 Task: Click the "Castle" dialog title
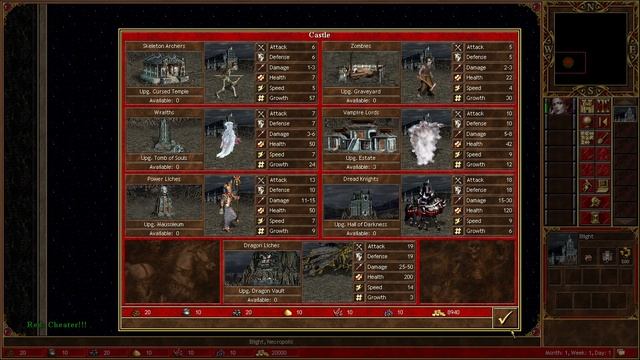point(320,35)
